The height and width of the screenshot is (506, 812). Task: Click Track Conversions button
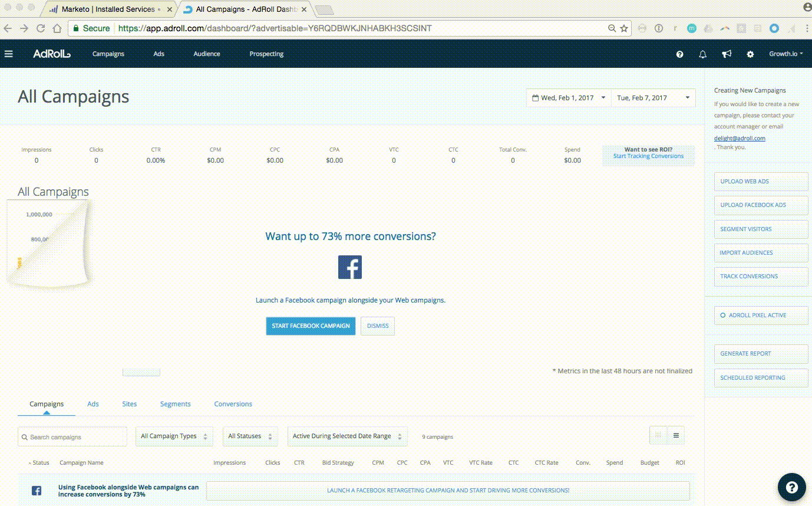(x=761, y=277)
